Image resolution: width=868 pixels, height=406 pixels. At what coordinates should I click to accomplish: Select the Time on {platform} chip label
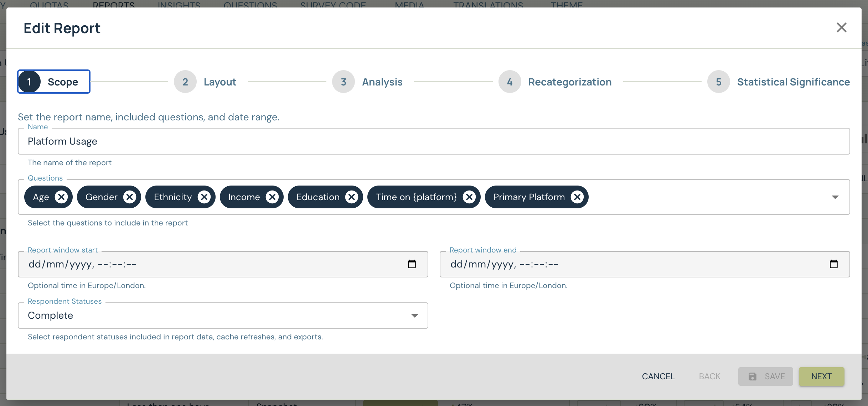(416, 197)
